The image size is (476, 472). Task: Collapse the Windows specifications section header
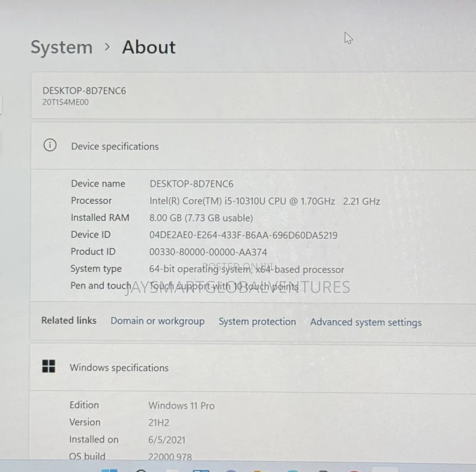point(253,367)
